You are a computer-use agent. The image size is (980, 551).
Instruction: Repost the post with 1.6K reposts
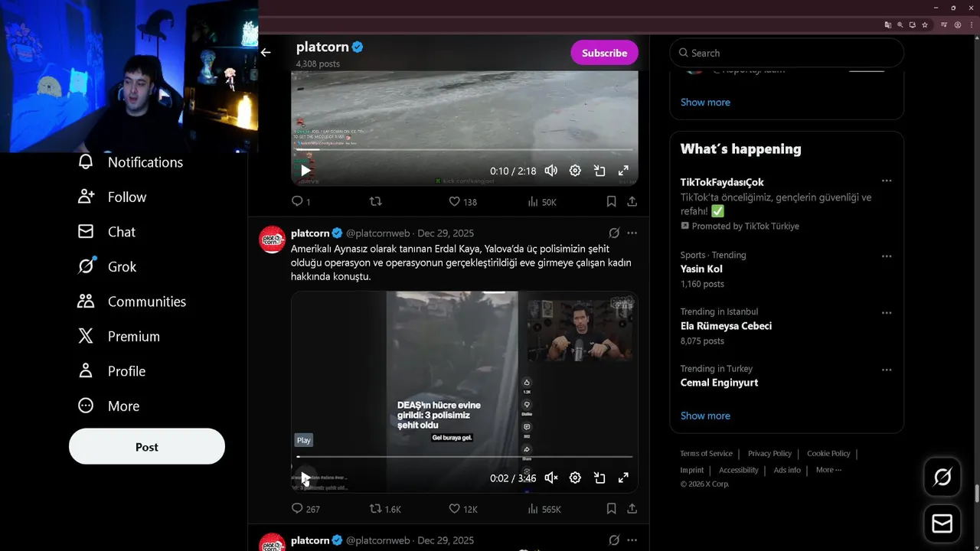[385, 508]
